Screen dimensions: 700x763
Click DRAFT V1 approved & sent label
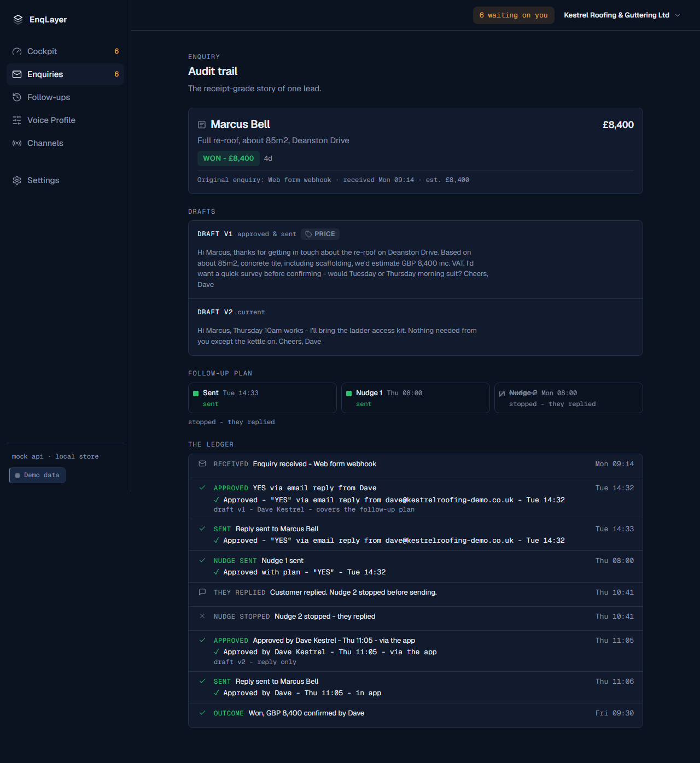(x=247, y=234)
